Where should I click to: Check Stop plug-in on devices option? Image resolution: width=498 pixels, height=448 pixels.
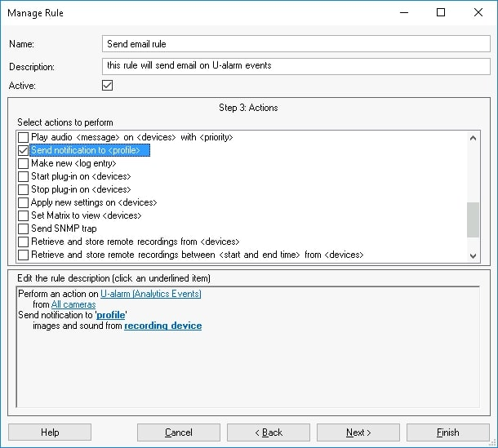[x=24, y=190]
